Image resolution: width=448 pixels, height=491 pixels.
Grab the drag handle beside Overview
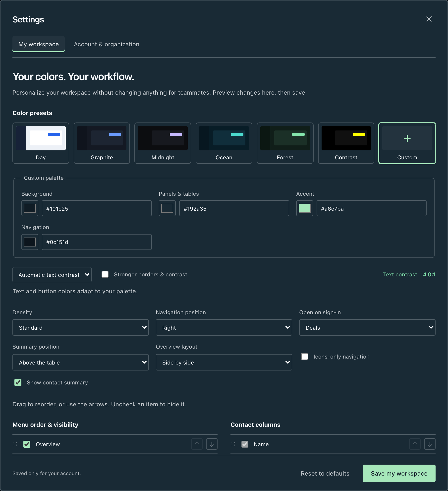15,444
